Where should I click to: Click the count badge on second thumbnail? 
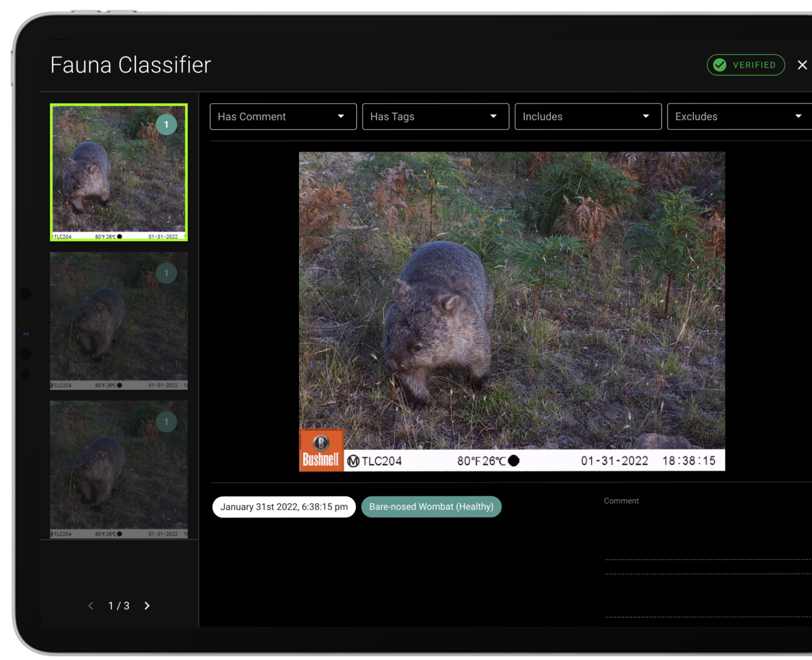coord(166,273)
